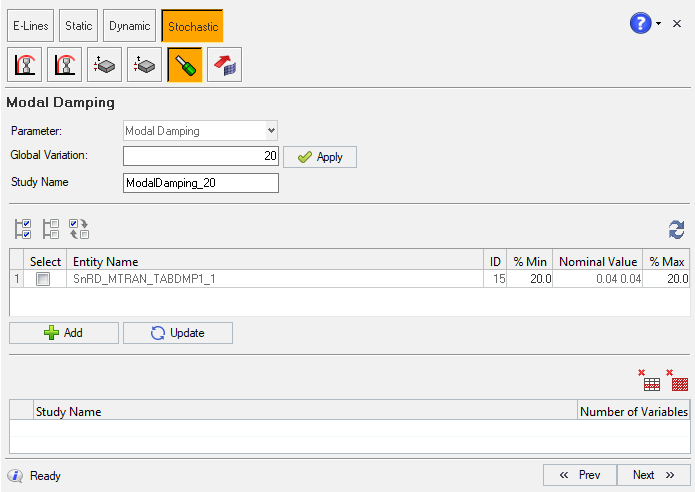
Task: Click the select all entities icon
Action: coord(23,229)
